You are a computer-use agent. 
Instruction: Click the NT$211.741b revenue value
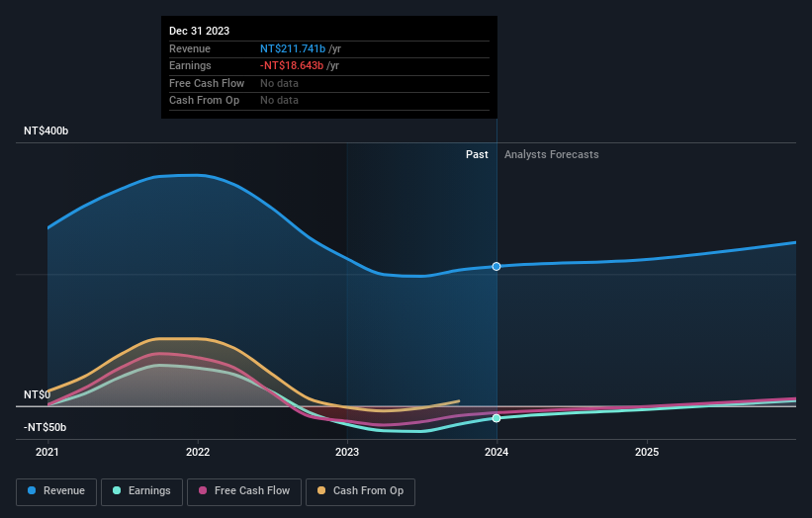[x=293, y=48]
